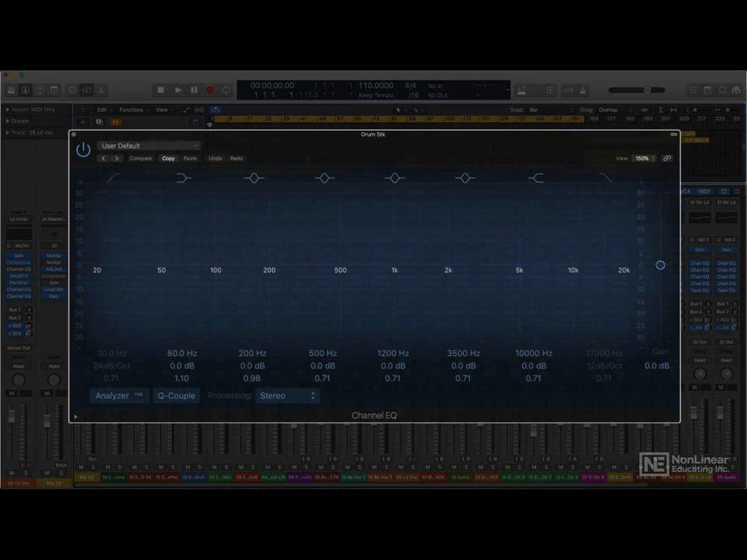The height and width of the screenshot is (560, 747).
Task: Select the 200 Hz parametric band icon
Action: [x=254, y=178]
